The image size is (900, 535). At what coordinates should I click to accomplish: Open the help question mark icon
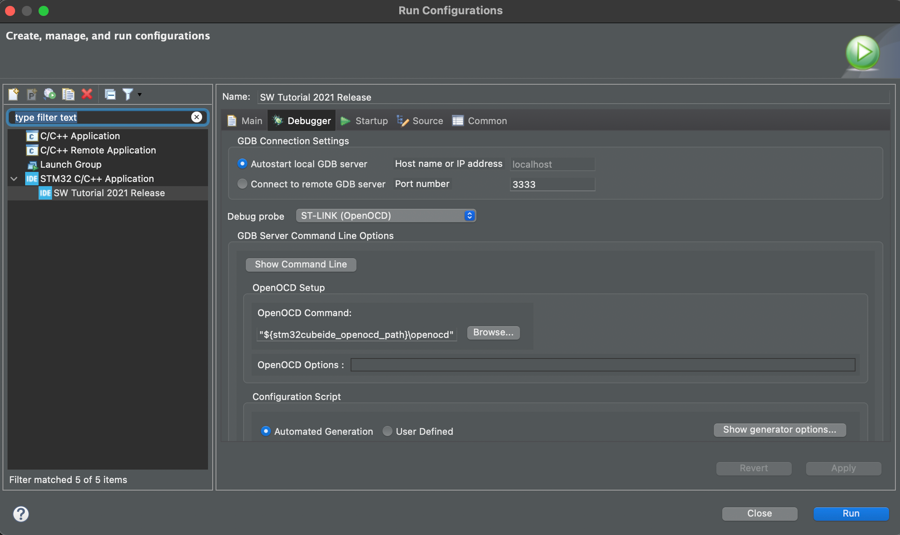coord(21,514)
